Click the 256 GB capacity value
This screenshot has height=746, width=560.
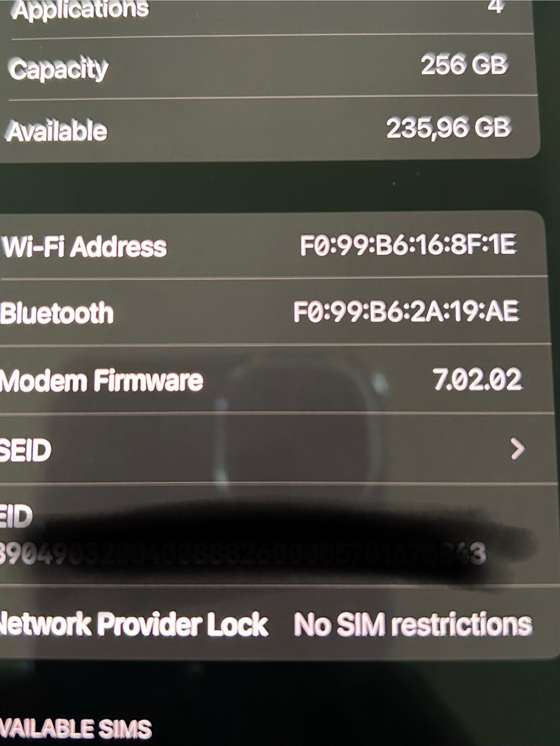click(x=464, y=64)
